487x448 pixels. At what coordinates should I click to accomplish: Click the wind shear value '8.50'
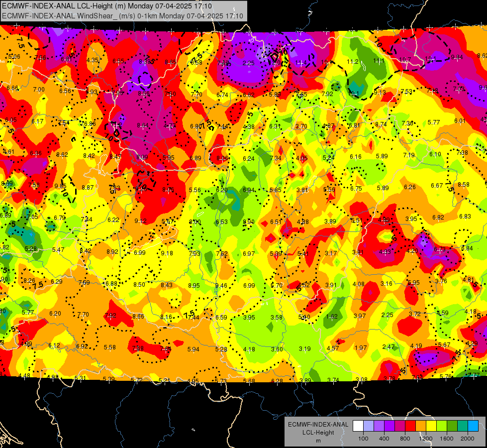139,284
